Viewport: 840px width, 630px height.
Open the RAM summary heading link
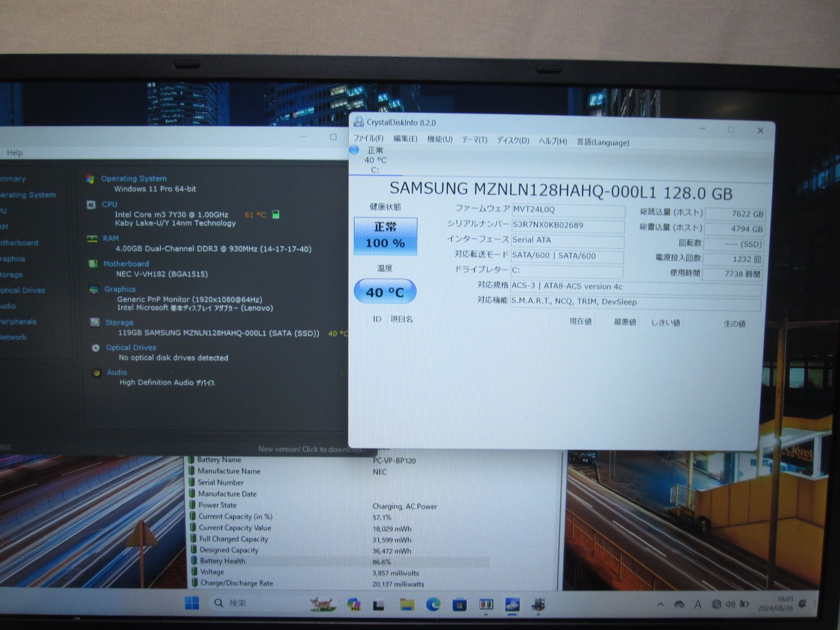111,238
